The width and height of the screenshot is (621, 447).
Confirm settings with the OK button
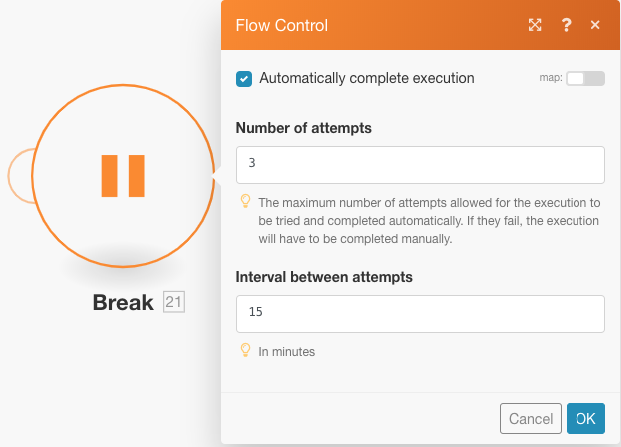click(x=586, y=418)
